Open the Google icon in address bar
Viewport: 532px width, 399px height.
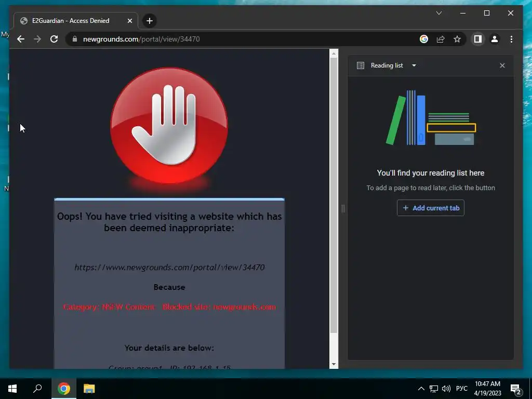[424, 39]
